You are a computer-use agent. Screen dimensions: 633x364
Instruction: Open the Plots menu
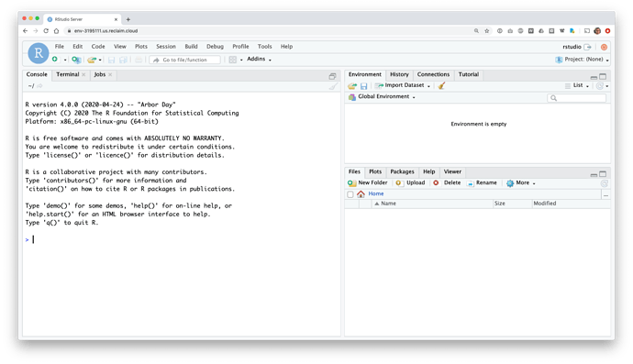pyautogui.click(x=141, y=47)
